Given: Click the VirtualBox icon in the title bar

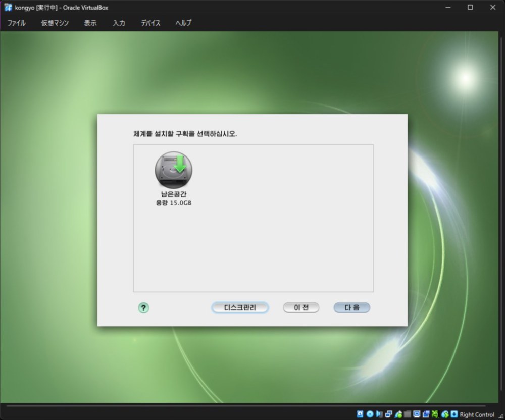Looking at the screenshot, I should click(8, 8).
